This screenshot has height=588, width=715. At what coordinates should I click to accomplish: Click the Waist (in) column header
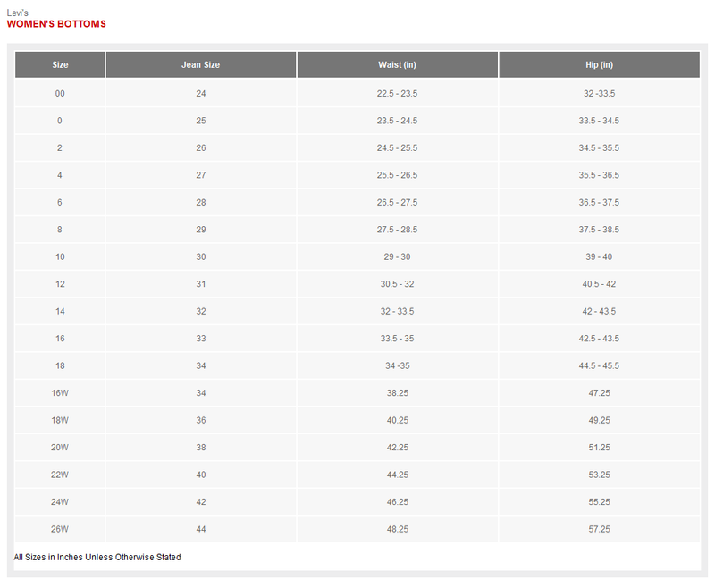(397, 65)
